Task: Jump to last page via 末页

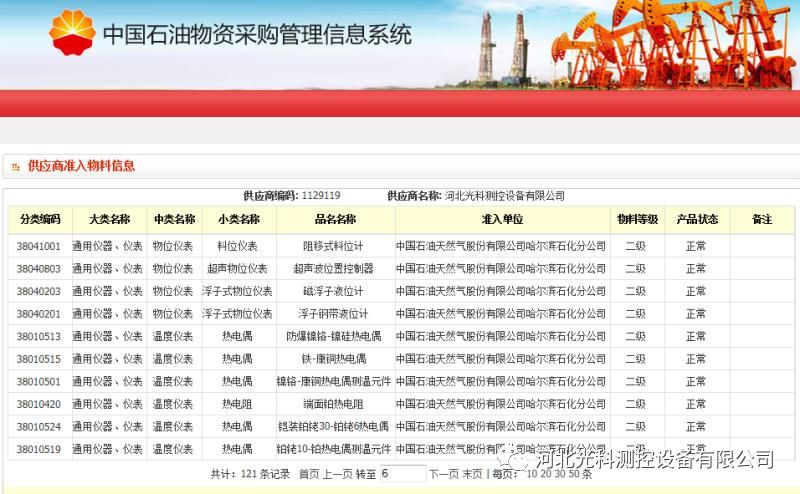Action: click(472, 474)
